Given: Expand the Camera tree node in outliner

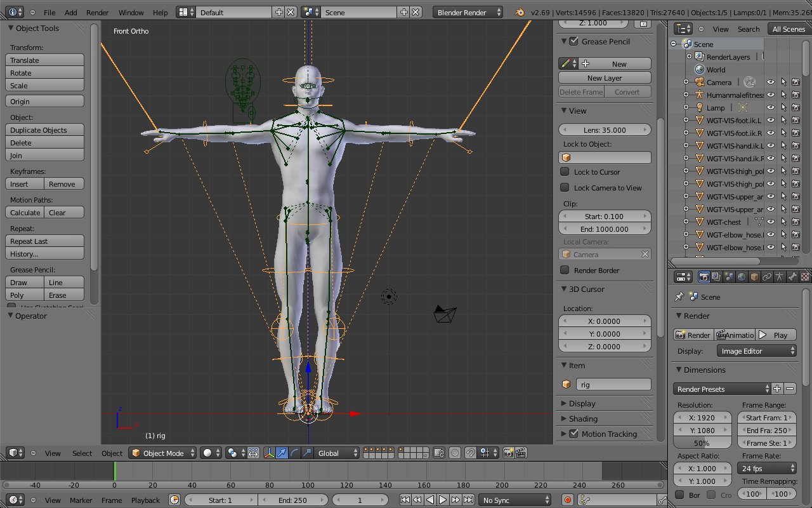Looking at the screenshot, I should tap(686, 82).
